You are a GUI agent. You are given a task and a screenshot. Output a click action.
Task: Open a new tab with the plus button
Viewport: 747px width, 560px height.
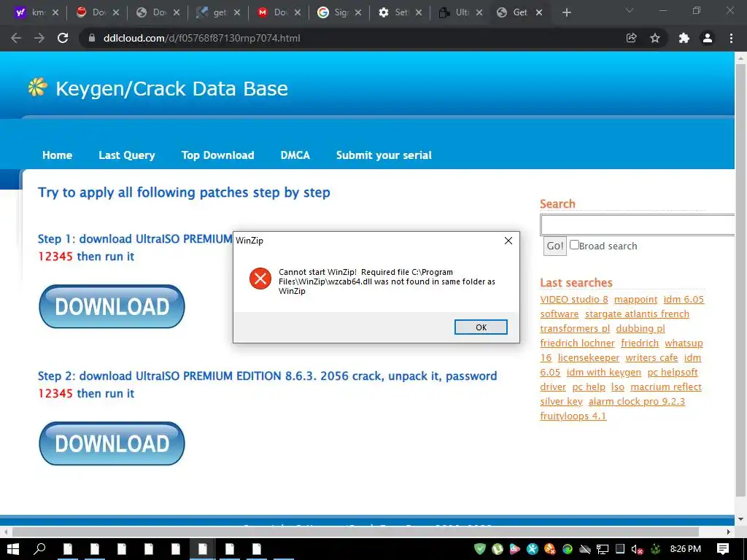tap(566, 13)
